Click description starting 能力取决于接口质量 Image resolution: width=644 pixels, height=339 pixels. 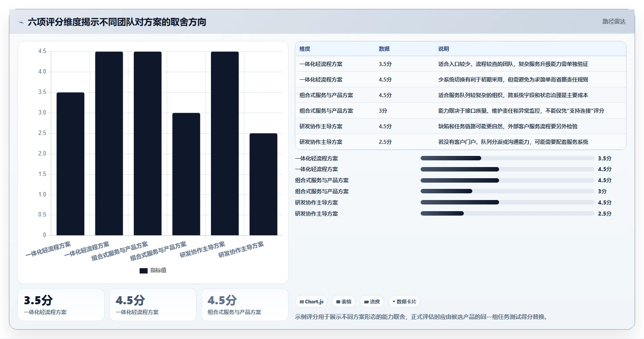tap(521, 111)
